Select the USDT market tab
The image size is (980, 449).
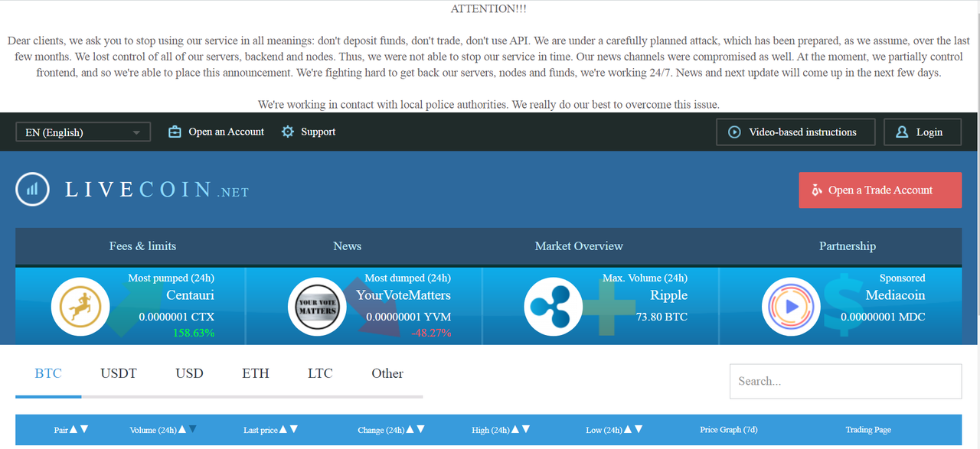click(119, 373)
